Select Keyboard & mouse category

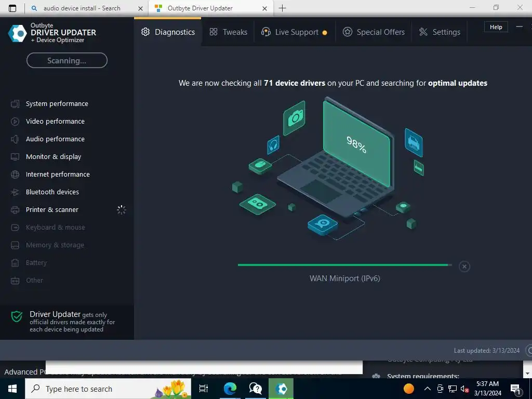(x=55, y=227)
